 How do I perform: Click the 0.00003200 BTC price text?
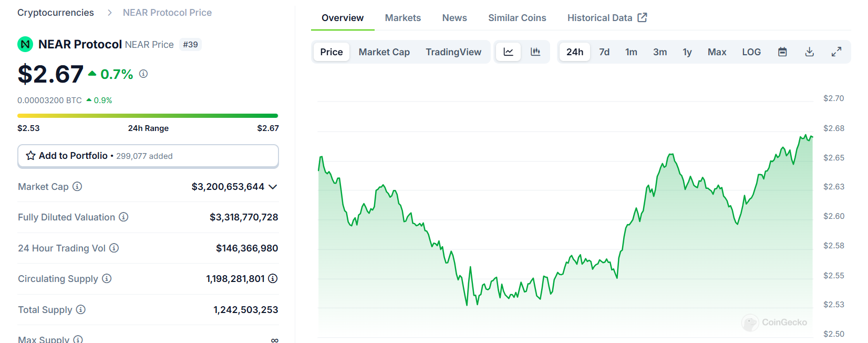(49, 100)
